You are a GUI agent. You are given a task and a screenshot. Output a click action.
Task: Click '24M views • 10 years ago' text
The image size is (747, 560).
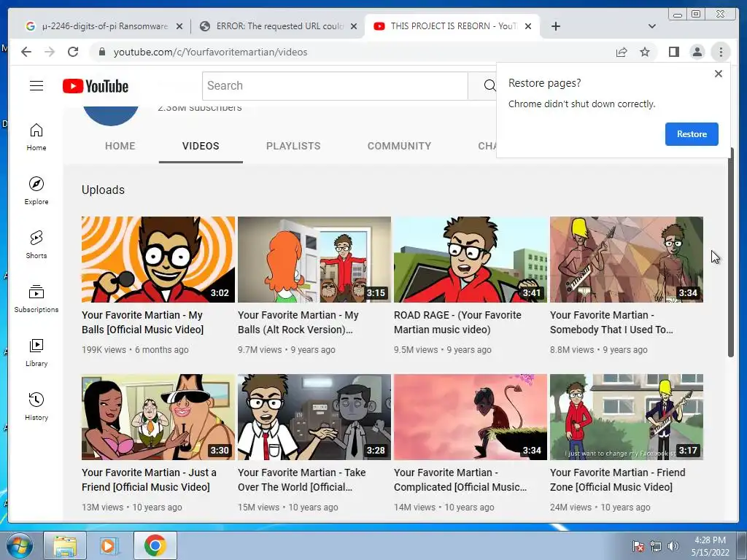(x=600, y=507)
